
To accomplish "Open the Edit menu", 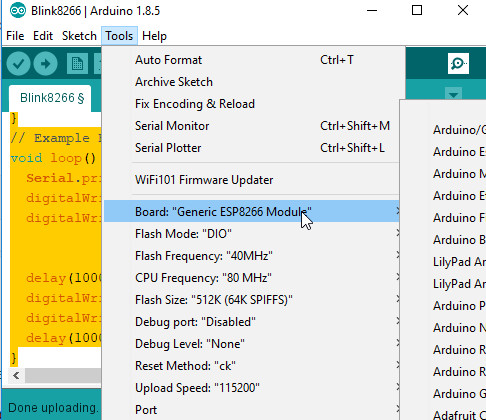I will point(43,36).
